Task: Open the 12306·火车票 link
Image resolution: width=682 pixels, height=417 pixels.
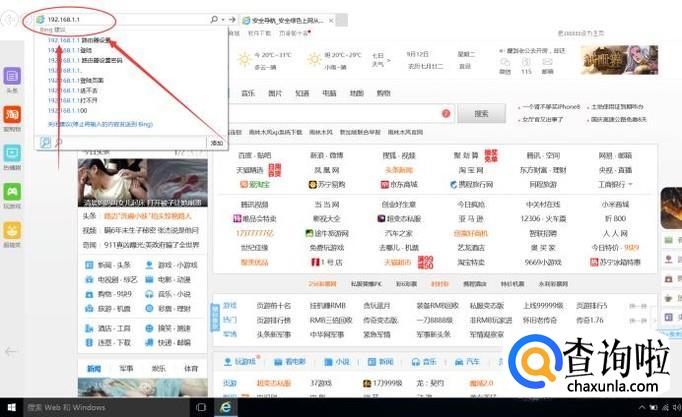Action: click(543, 219)
